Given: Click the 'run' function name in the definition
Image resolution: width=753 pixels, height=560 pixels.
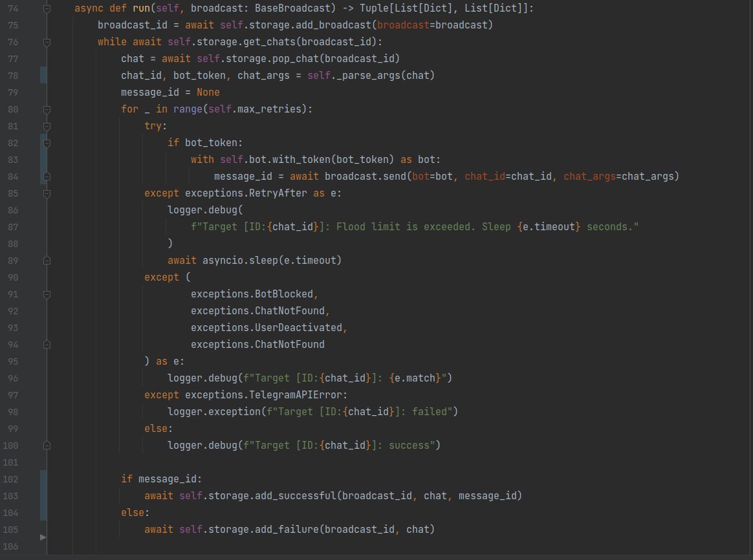Looking at the screenshot, I should (x=141, y=8).
